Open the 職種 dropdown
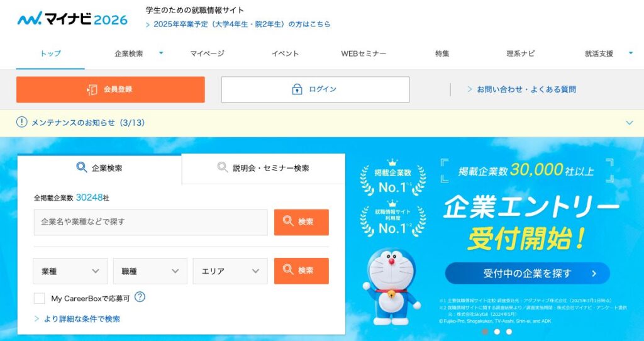The height and width of the screenshot is (341, 644). coord(150,271)
